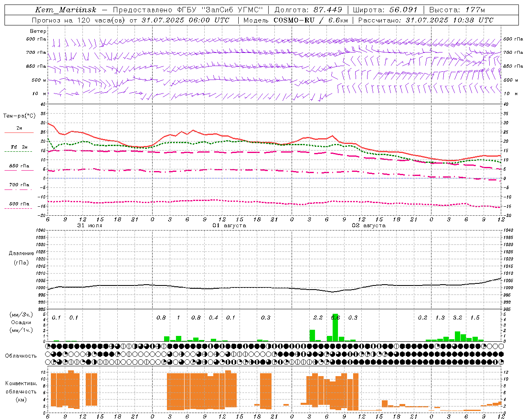525x420 pixels.
Task: Click the Конвективн. convective cloud label
Action: (21, 383)
